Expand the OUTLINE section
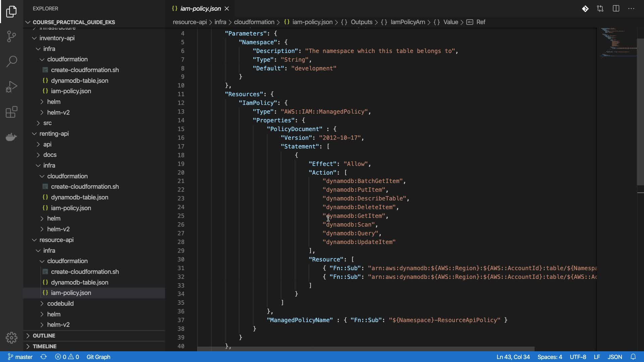Viewport: 644px width, 362px height. tap(44, 336)
